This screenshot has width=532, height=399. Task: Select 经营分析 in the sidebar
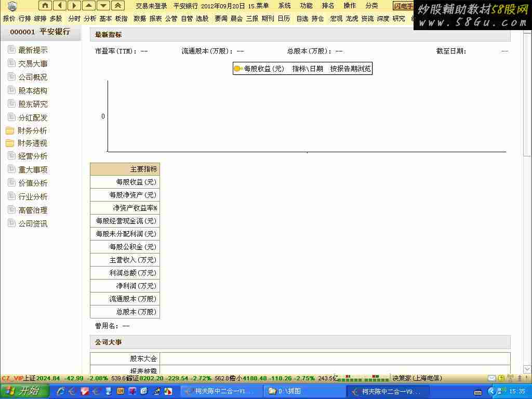[33, 156]
